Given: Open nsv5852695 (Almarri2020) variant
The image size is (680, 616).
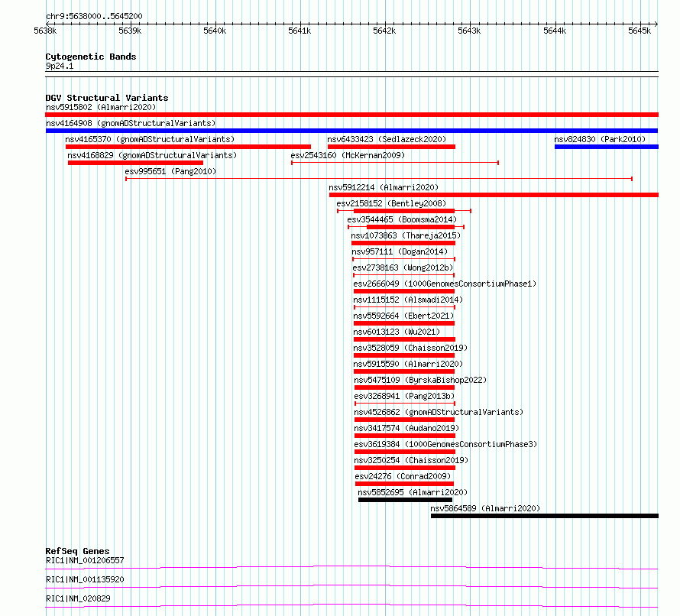Looking at the screenshot, I should pyautogui.click(x=413, y=492).
